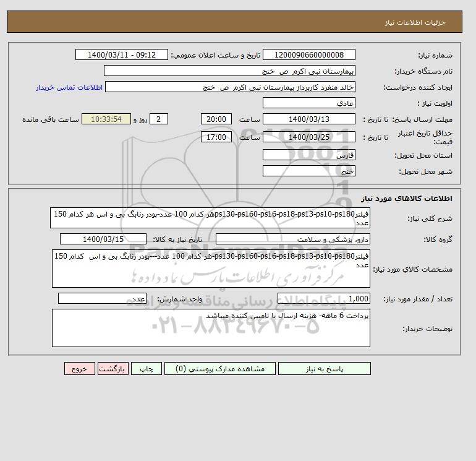Click the announcement date field 1400/03/11 - 09:12
Image resolution: width=476 pixels, height=461 pixels.
coord(121,54)
